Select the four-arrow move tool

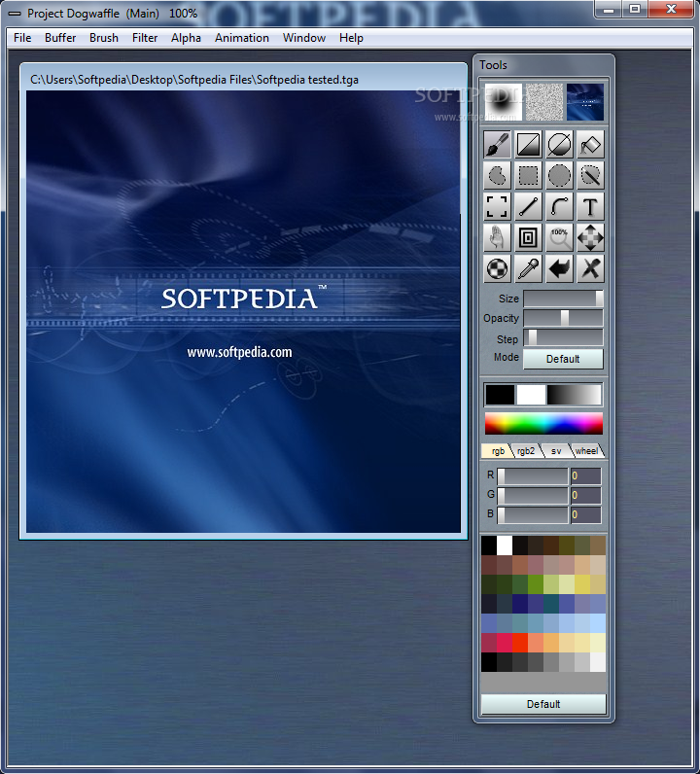(x=590, y=237)
